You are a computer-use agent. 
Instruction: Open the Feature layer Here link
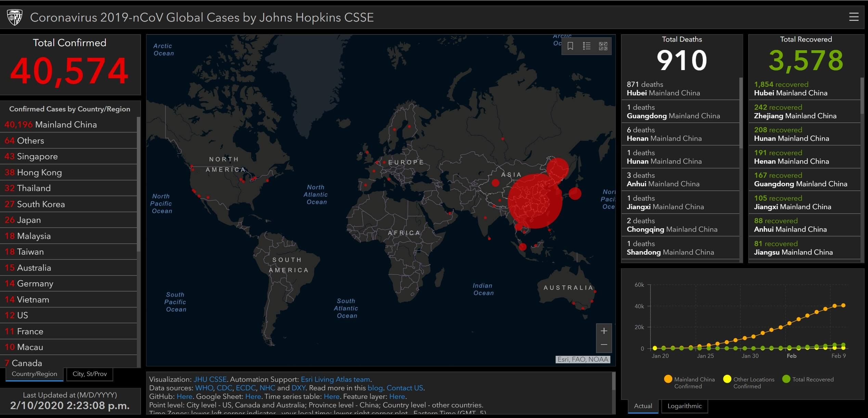[x=397, y=396]
